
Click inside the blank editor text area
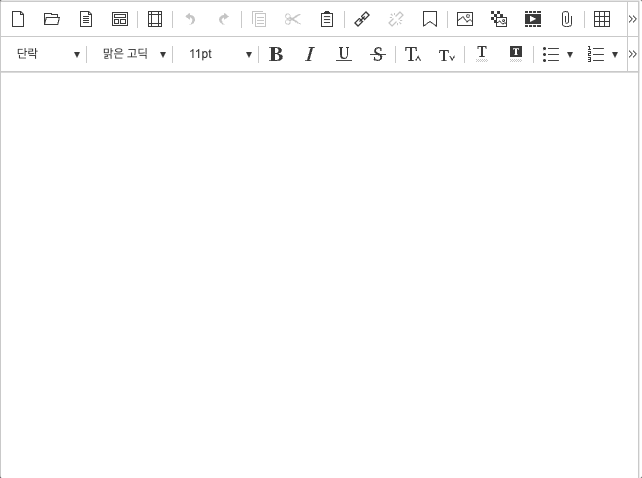point(320,270)
